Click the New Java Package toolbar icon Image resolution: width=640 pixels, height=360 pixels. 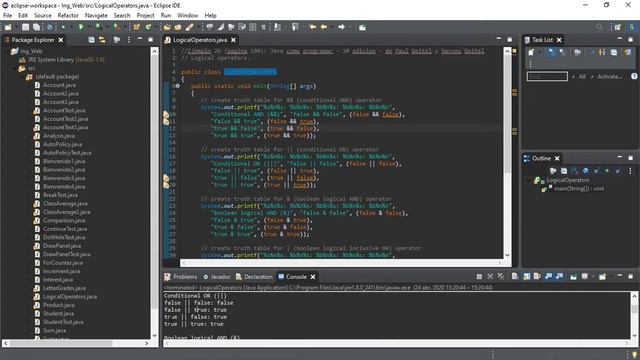coord(136,27)
